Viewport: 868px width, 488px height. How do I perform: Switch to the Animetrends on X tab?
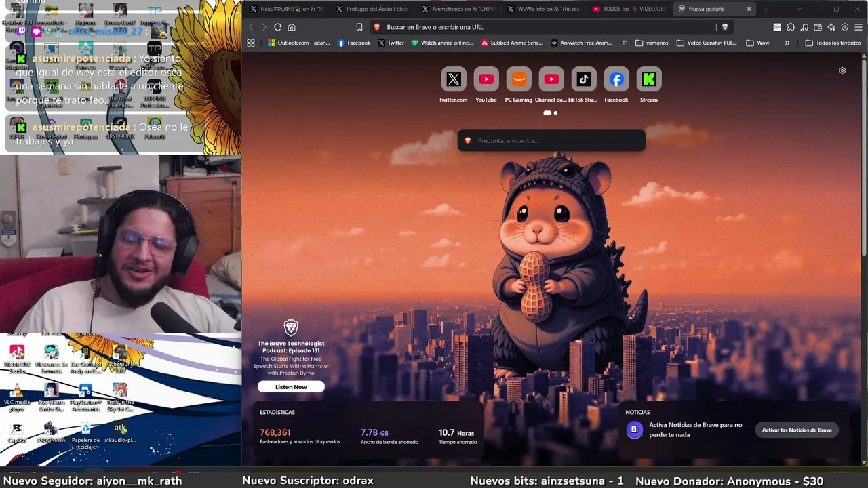pos(458,9)
